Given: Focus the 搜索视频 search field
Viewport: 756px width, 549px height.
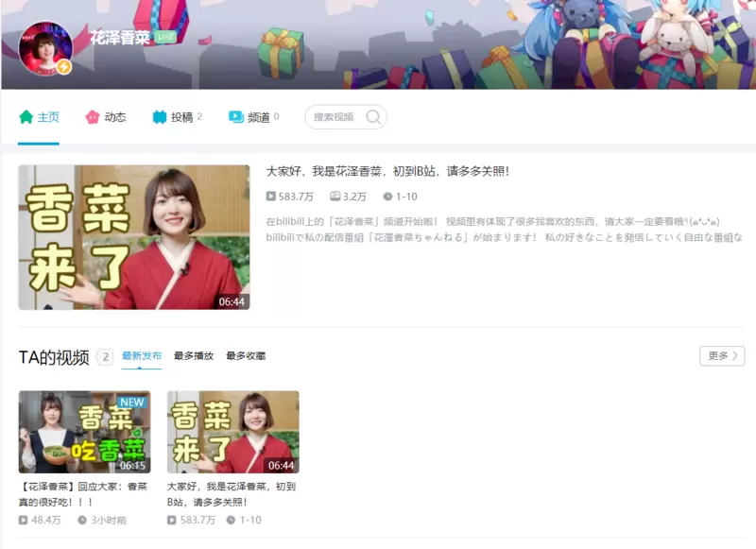Looking at the screenshot, I should [346, 116].
